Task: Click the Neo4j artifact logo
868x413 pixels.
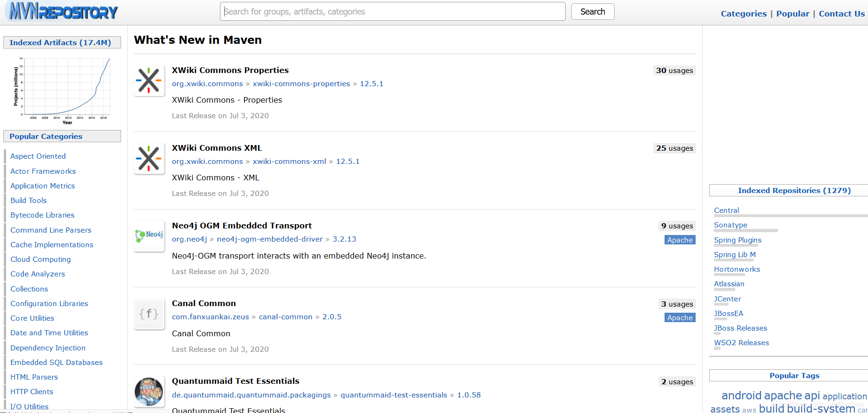Action: click(x=149, y=236)
